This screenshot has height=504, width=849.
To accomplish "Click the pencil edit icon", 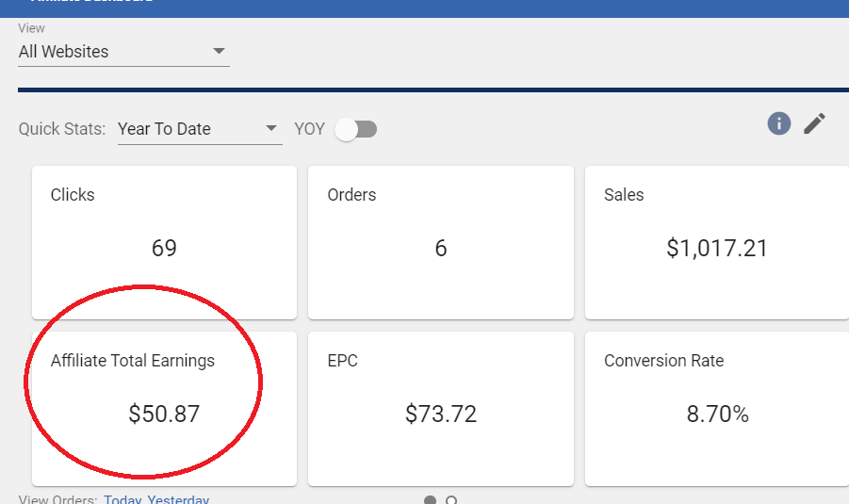I will pyautogui.click(x=814, y=123).
